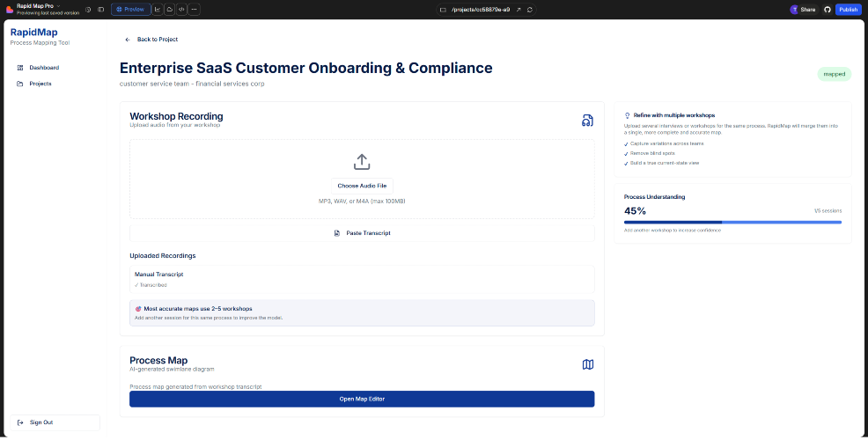Refresh the preview with reload icon
This screenshot has width=868, height=440.
530,10
